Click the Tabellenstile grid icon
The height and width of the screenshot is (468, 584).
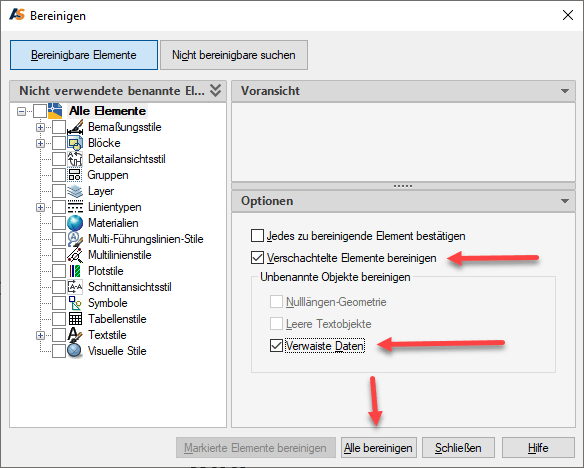click(x=75, y=319)
